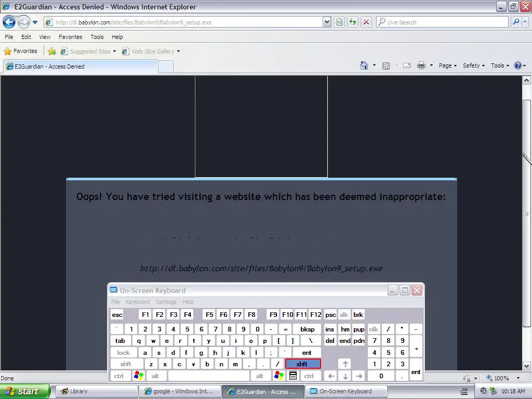Toggle the lock (caps lock) key
The image size is (532, 399).
124,353
